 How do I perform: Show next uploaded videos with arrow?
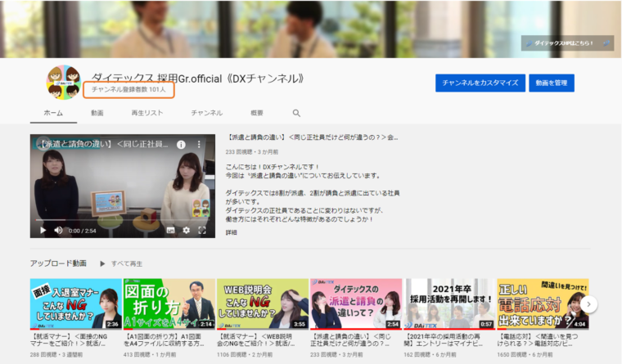pos(588,304)
